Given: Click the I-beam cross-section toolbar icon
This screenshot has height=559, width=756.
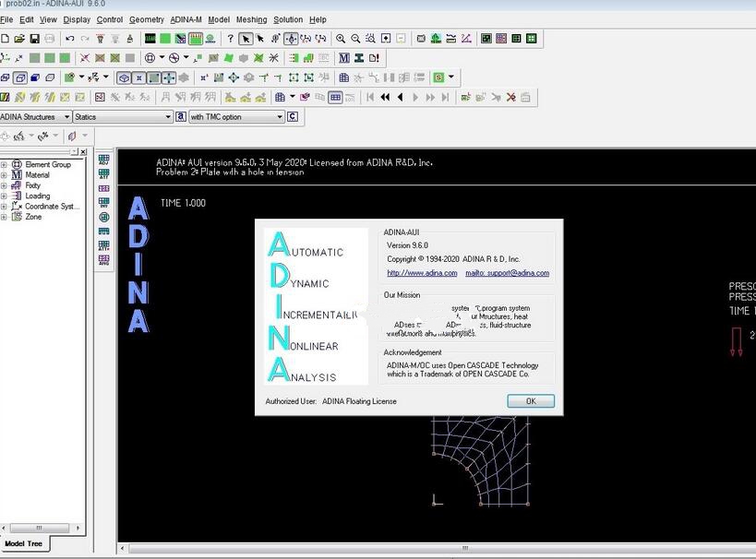Looking at the screenshot, I should [x=359, y=58].
